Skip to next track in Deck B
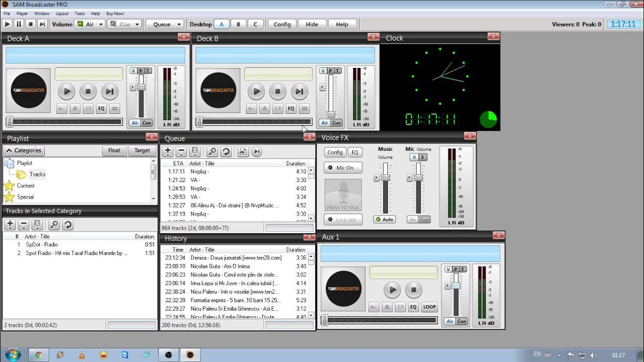The image size is (644, 362). point(299,92)
